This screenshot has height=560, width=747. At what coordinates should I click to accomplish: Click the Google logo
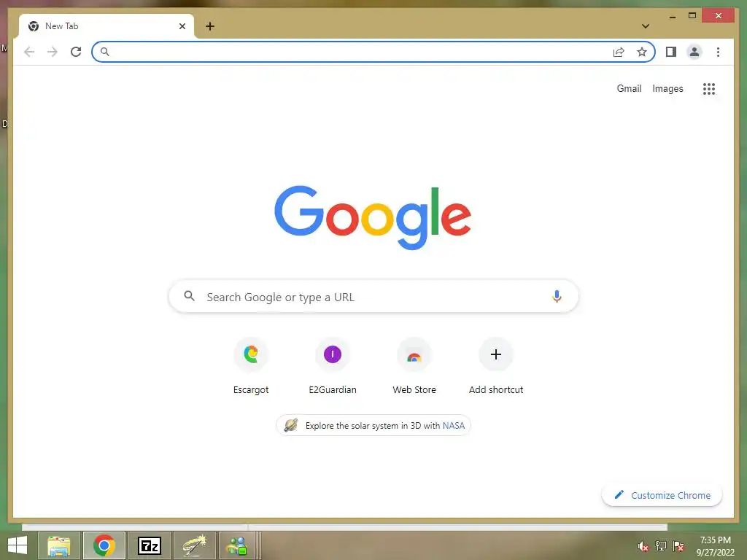click(373, 217)
